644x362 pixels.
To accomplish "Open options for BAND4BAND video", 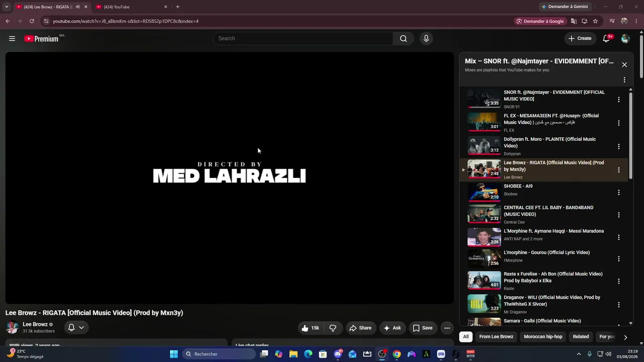I will point(619,215).
